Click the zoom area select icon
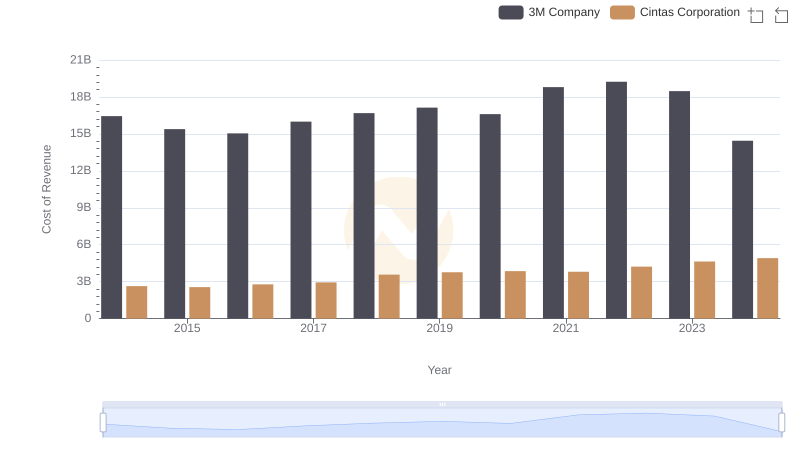 (756, 15)
